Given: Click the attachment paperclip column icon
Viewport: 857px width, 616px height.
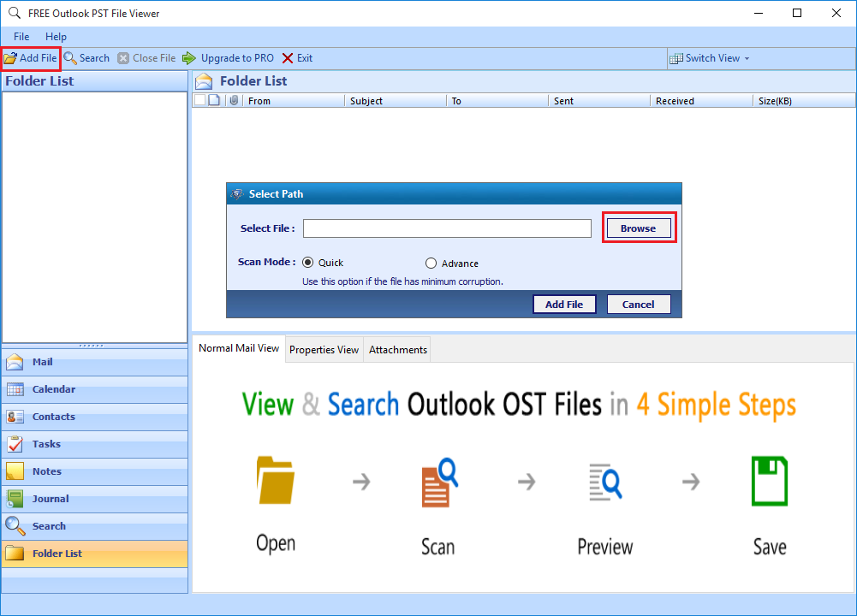Looking at the screenshot, I should (234, 100).
